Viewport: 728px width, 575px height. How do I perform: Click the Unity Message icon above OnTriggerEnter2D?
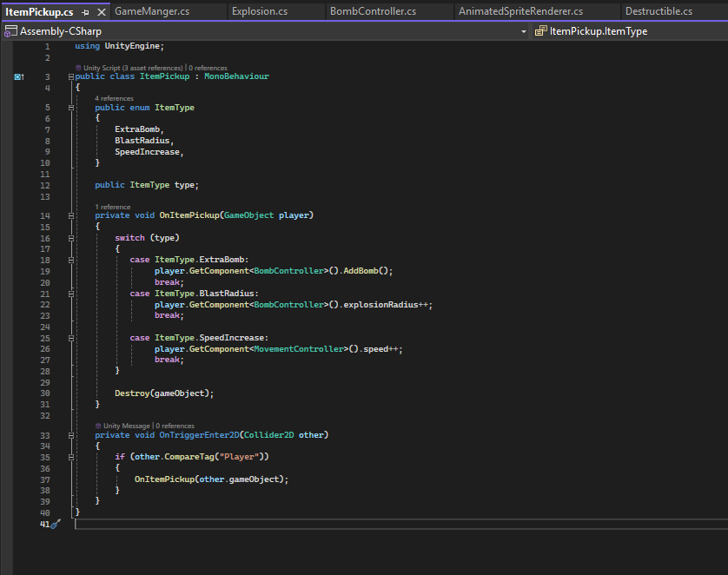[98, 426]
